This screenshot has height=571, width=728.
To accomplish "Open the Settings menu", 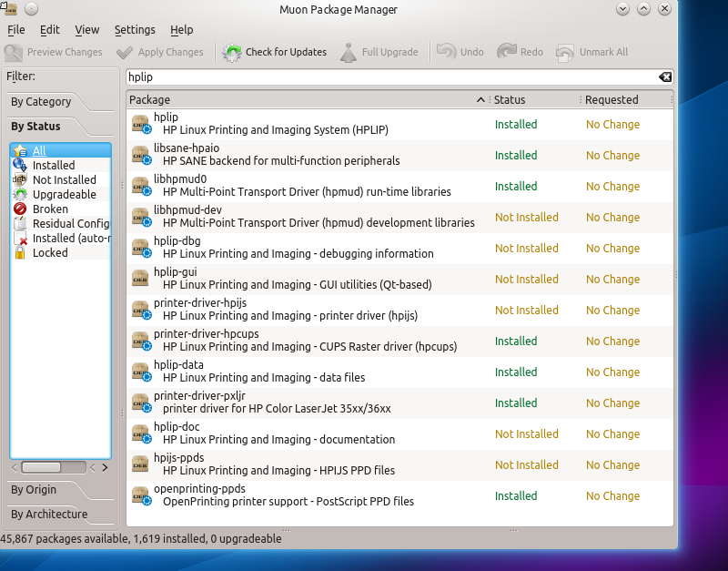I will coord(135,30).
